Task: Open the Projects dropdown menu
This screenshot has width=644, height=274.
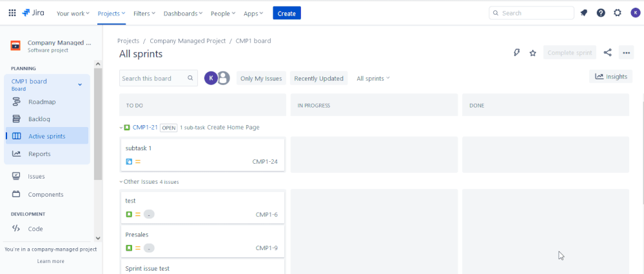Action: (112, 14)
